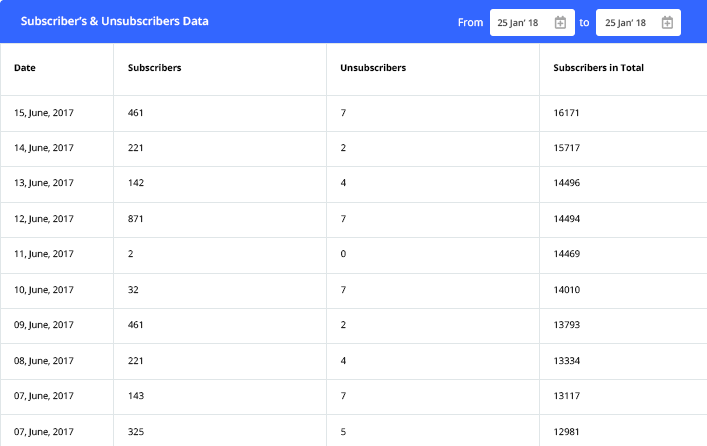Select subscribers value 871 for 12 June
Image resolution: width=707 pixels, height=446 pixels.
[x=136, y=219]
